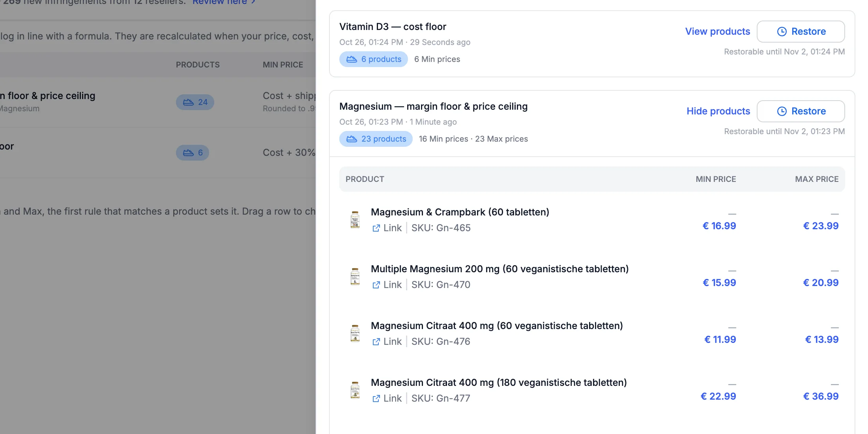868x434 pixels.
Task: Collapse list via Hide products link
Action: point(718,111)
